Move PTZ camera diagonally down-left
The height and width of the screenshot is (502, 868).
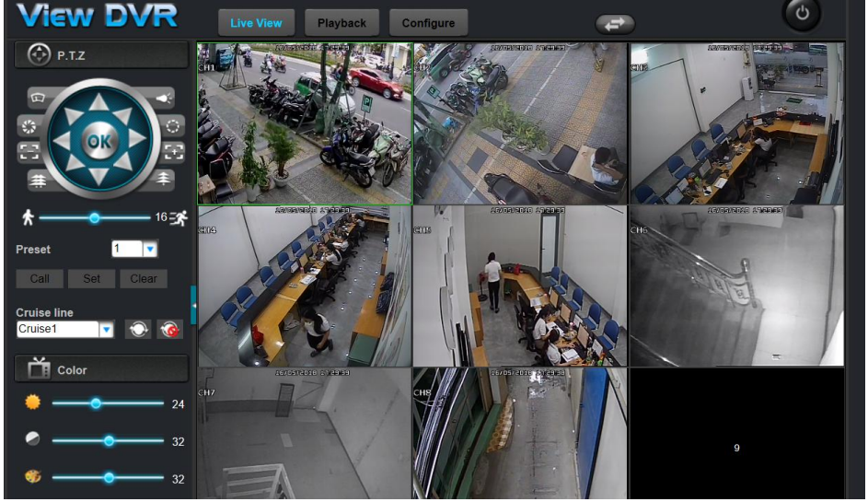(x=75, y=164)
